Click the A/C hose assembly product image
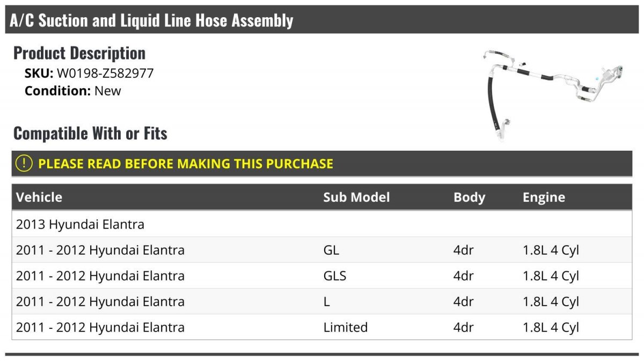Image resolution: width=644 pixels, height=361 pixels. (x=553, y=95)
